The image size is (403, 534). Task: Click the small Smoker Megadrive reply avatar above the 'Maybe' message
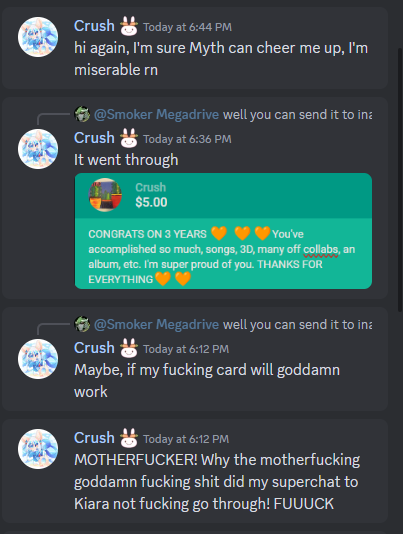(x=82, y=324)
